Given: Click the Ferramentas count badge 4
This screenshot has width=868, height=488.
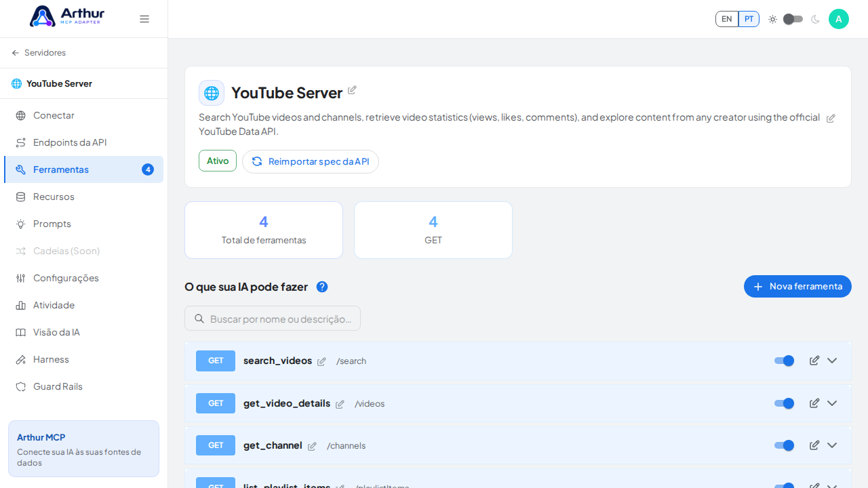Looking at the screenshot, I should coord(148,169).
